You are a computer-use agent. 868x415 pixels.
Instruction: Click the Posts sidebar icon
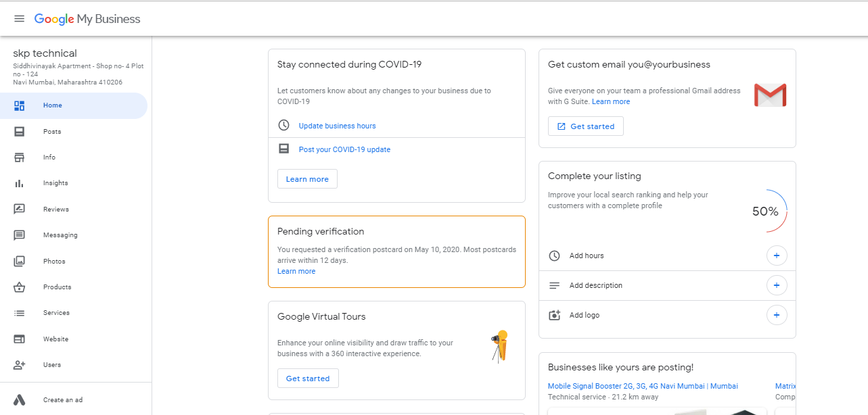click(20, 132)
